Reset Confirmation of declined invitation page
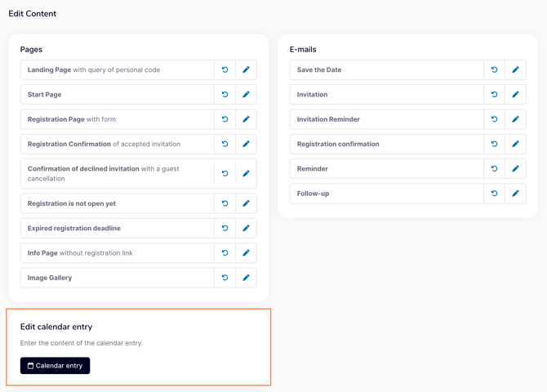 225,174
